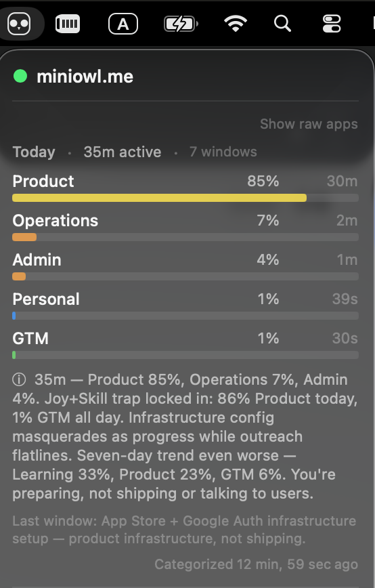
Task: Click the orange Operations progress bar
Action: click(24, 237)
